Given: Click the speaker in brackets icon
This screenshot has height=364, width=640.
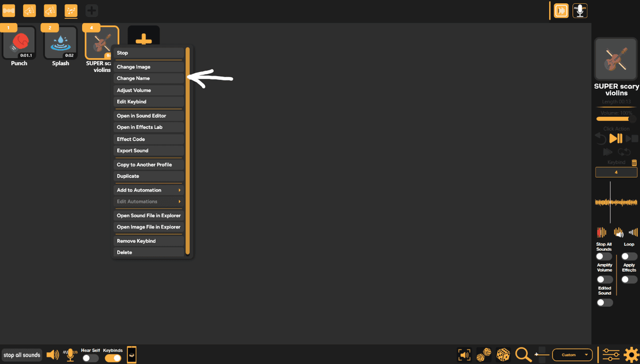Looking at the screenshot, I should coord(465,355).
